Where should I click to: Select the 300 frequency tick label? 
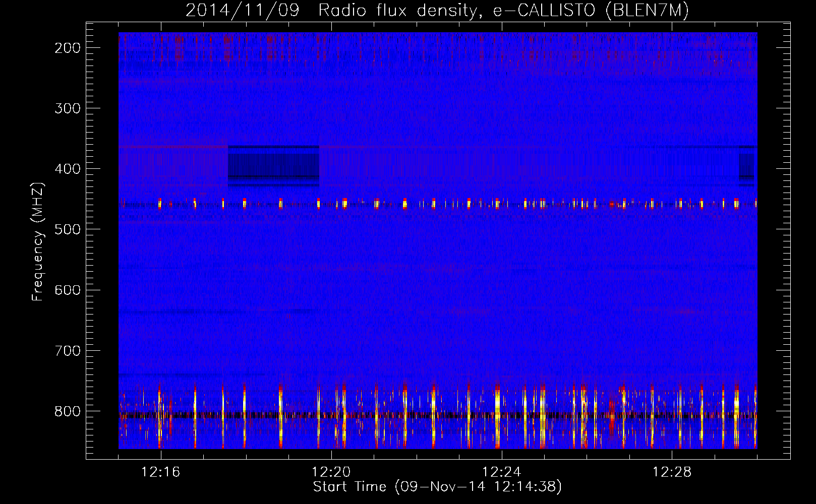pos(68,108)
